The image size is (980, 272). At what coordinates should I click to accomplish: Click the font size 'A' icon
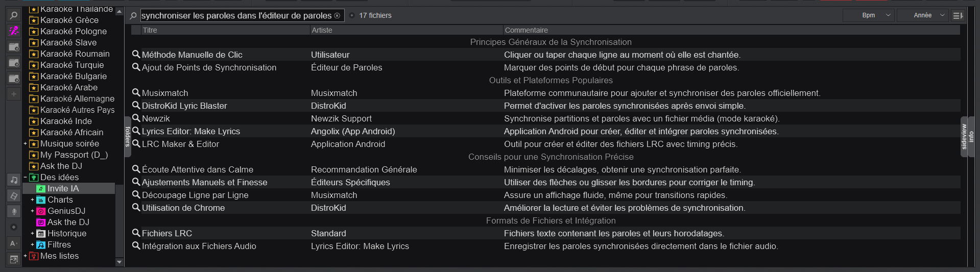(14, 243)
